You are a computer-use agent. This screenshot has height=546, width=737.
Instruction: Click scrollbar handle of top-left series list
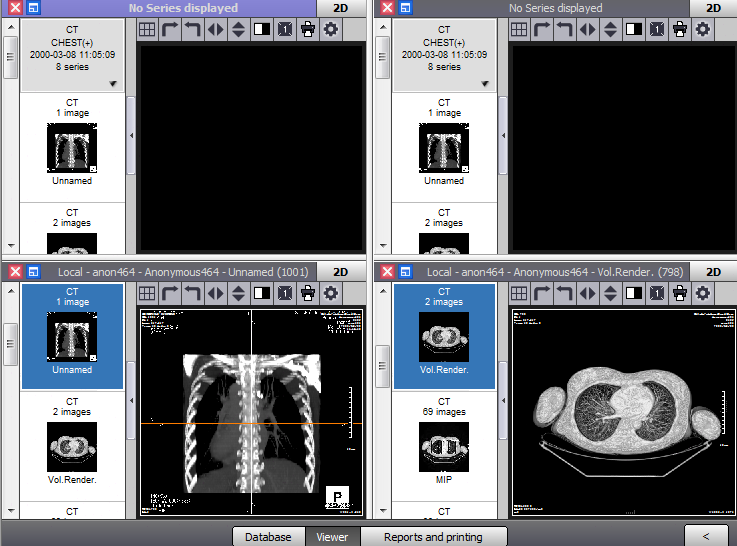tap(10, 57)
